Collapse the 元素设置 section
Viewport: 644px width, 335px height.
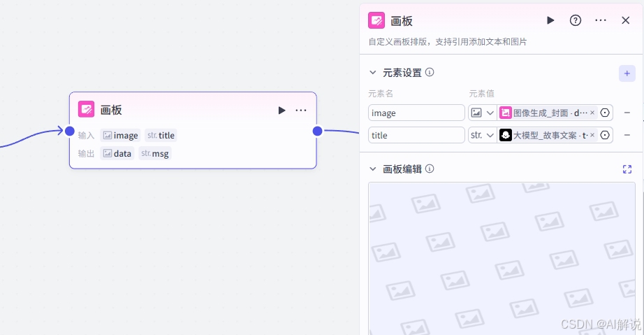pyautogui.click(x=372, y=72)
